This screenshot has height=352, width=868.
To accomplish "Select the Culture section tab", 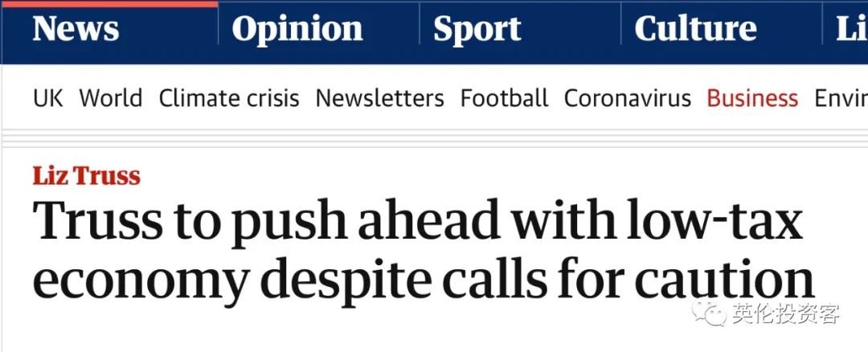I will 695,30.
